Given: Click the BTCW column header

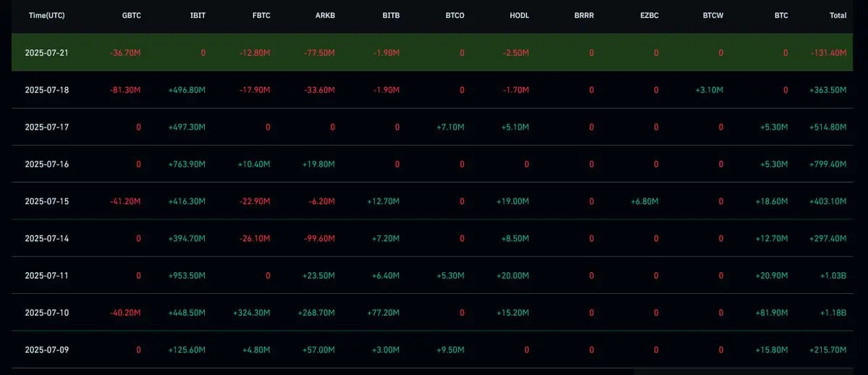Looking at the screenshot, I should tap(713, 15).
